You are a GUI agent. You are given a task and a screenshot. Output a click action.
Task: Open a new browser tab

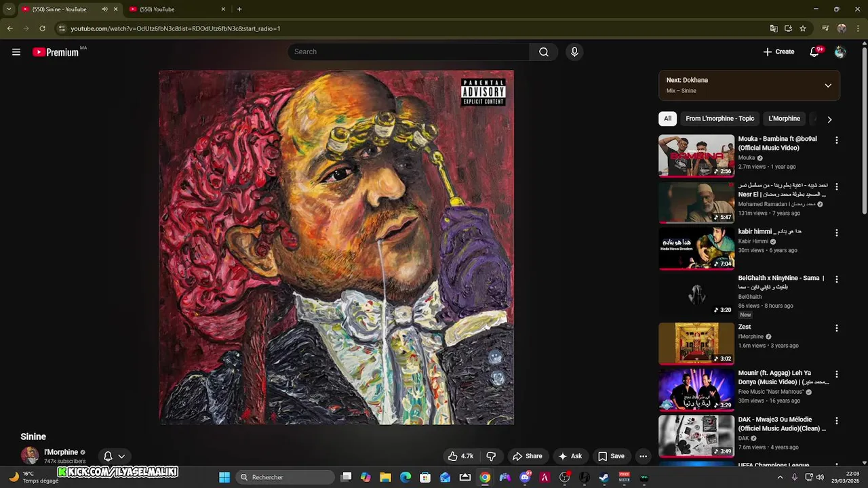[x=239, y=9]
